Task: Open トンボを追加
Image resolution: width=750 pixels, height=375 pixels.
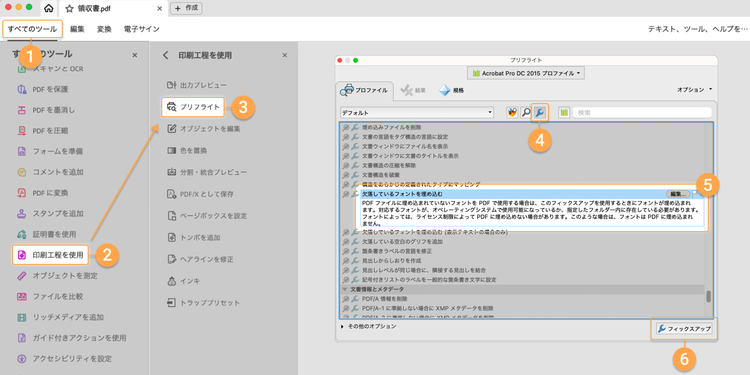Action: pyautogui.click(x=193, y=238)
